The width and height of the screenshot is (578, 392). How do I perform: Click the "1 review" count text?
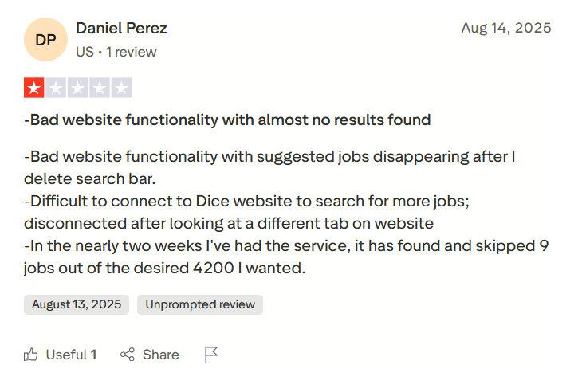pyautogui.click(x=131, y=52)
